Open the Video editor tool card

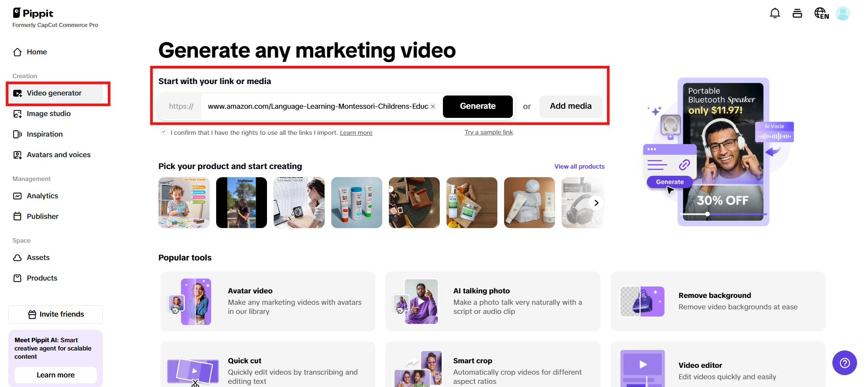718,365
